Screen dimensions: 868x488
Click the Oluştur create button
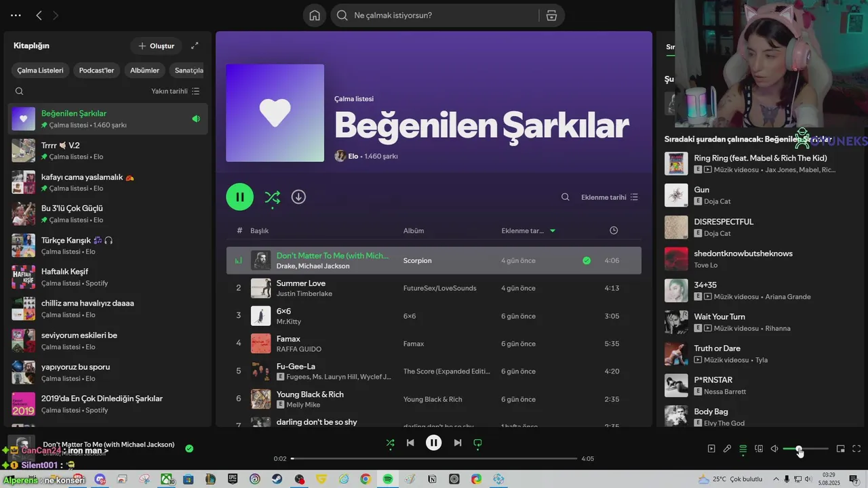tap(156, 45)
